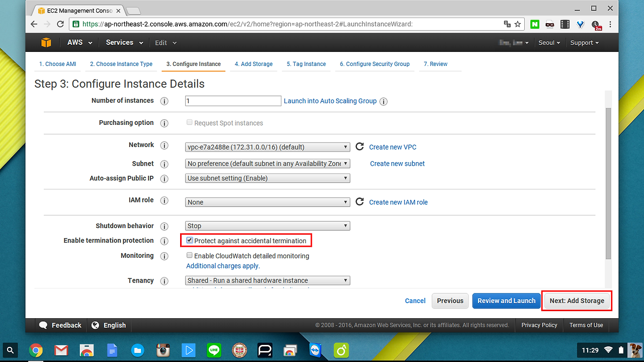The width and height of the screenshot is (644, 362).
Task: Click info icon beside Monitoring
Action: coord(164,256)
